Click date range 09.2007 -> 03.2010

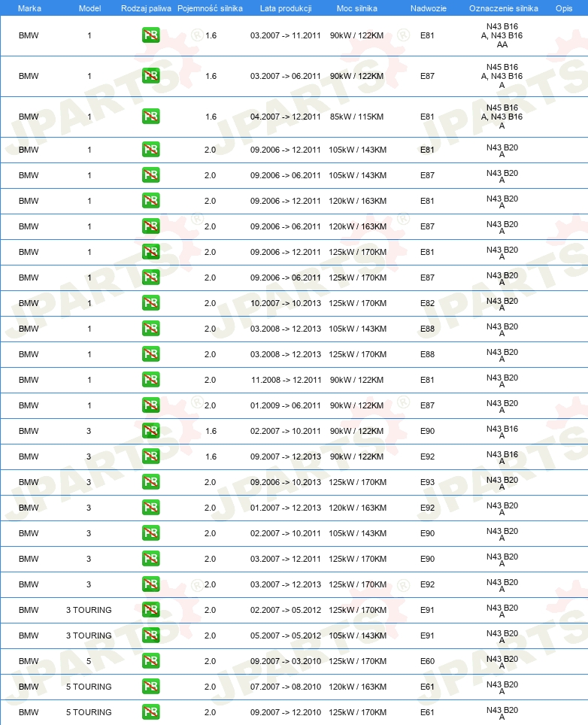click(x=286, y=661)
